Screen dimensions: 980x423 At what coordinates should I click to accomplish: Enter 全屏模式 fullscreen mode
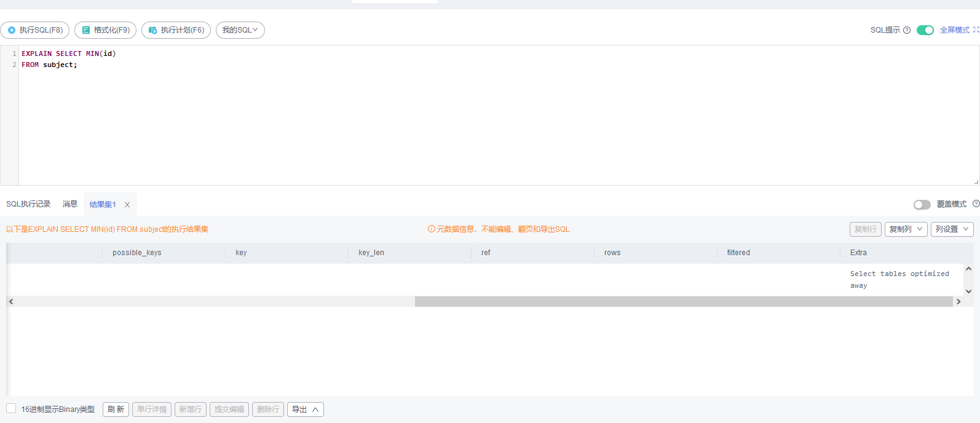[954, 30]
